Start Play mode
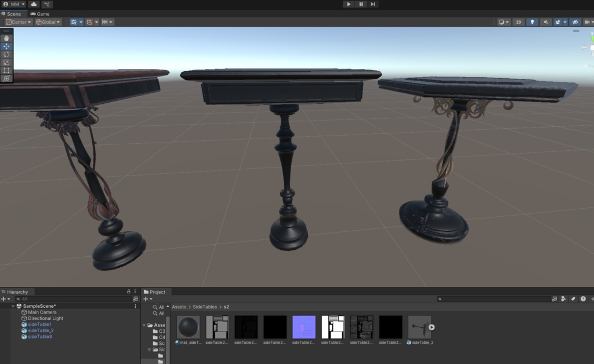The width and height of the screenshot is (594, 364). pos(349,4)
